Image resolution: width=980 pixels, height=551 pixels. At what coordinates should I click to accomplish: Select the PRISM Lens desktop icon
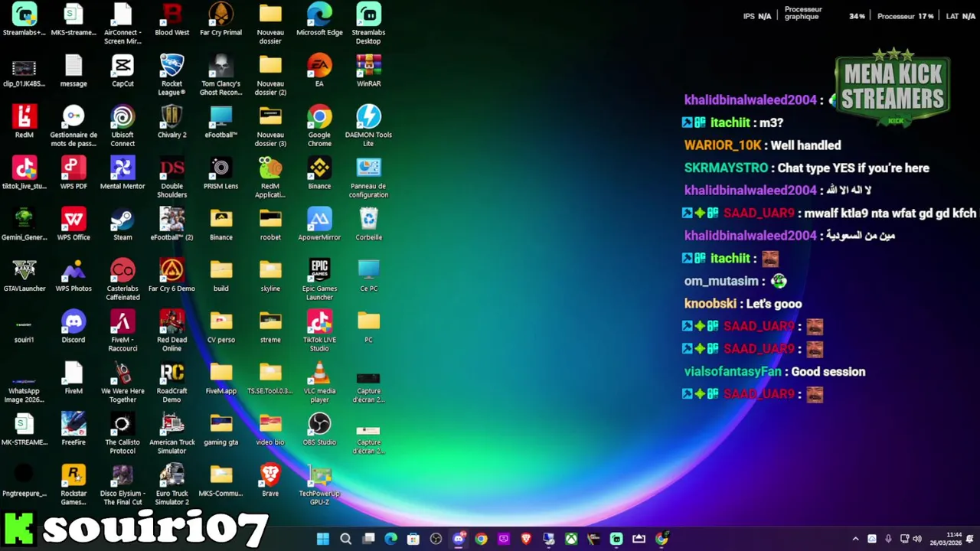[220, 173]
